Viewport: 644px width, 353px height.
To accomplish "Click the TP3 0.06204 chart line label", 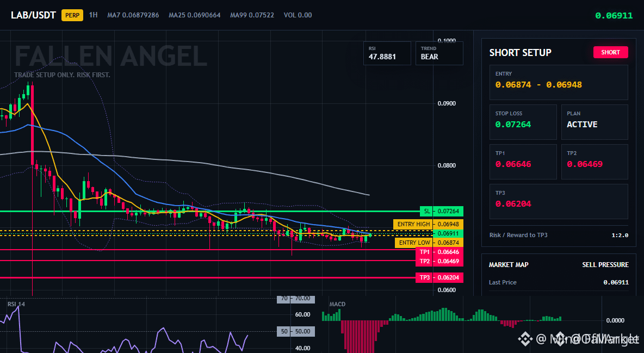I will [x=439, y=277].
